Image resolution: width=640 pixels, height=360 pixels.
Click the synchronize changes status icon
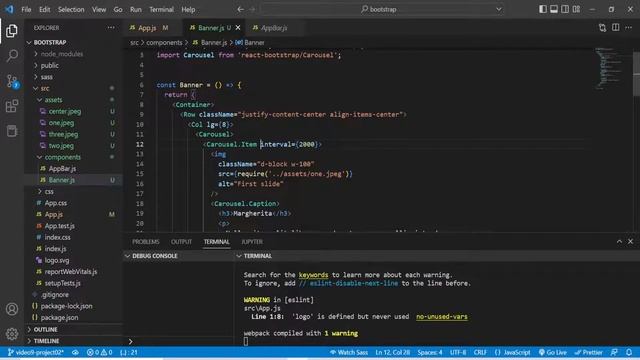coord(76,352)
